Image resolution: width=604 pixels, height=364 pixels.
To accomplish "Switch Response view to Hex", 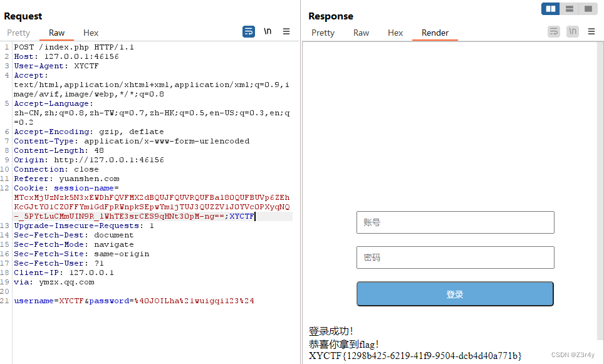I will (395, 33).
